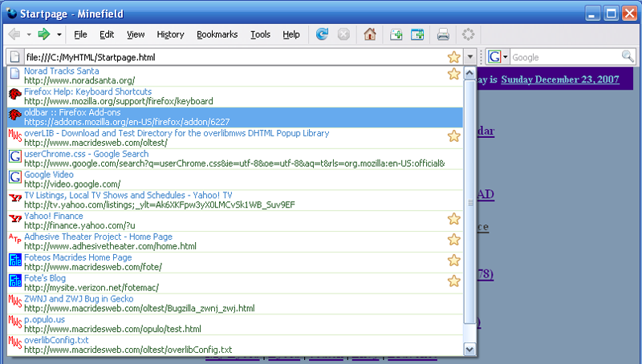642x364 pixels.
Task: Select the Norad Tracks Santa suggestion
Action: [235, 75]
